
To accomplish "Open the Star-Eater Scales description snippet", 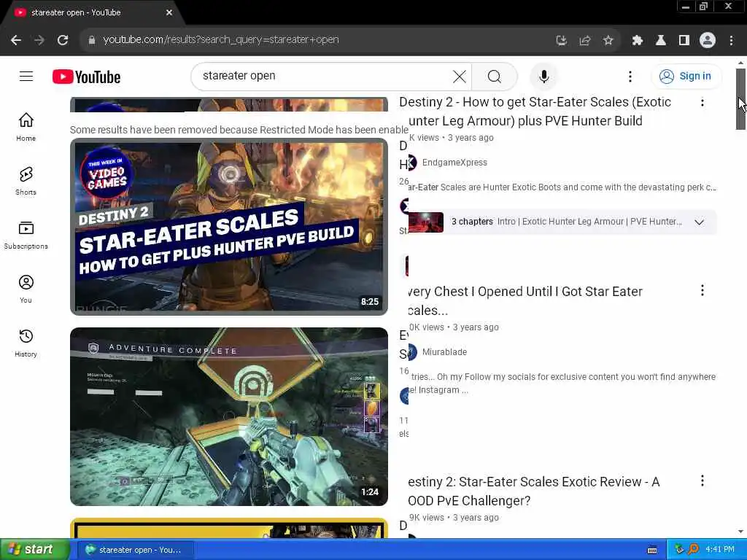I will (562, 187).
